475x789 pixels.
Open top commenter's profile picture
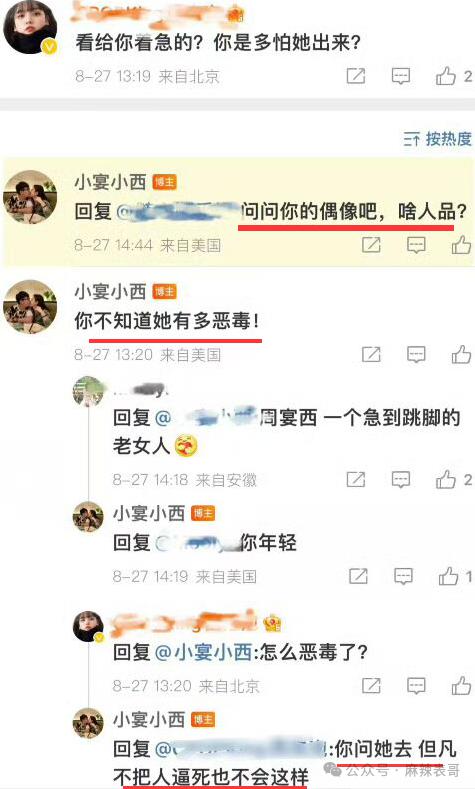coord(30,27)
